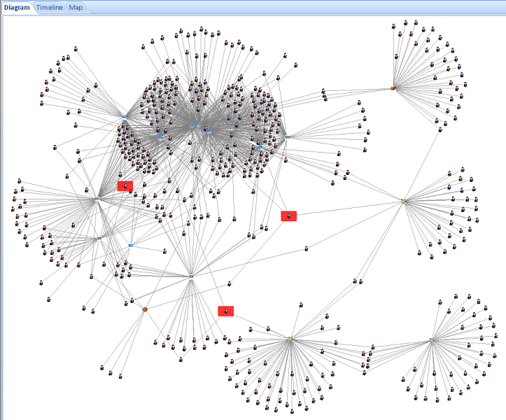
Task: Click orange hub node in lower-left area
Action: tap(145, 309)
